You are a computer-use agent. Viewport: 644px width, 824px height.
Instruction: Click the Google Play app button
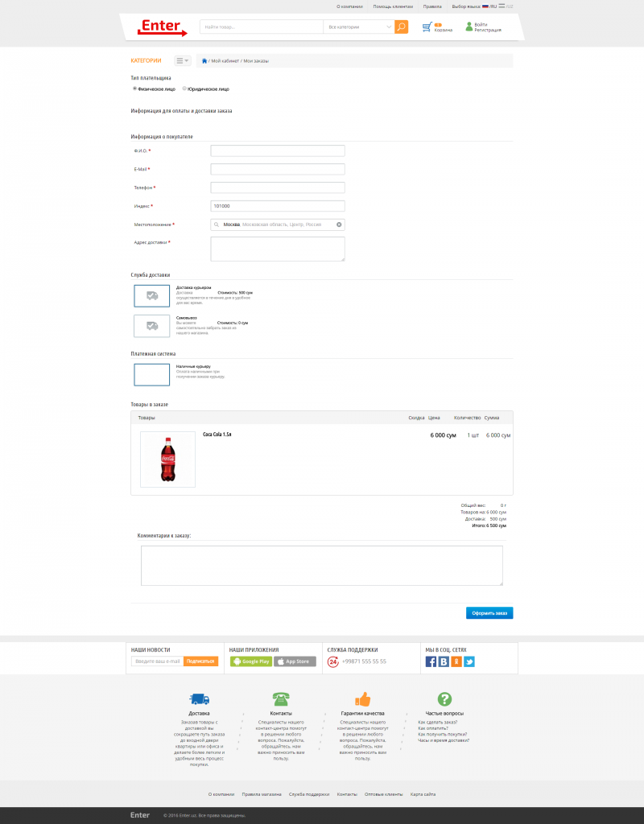pyautogui.click(x=250, y=661)
